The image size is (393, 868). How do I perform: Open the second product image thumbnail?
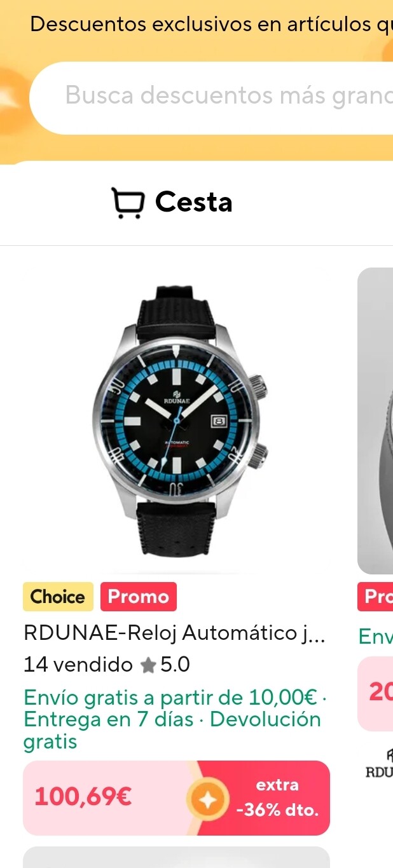[x=375, y=421]
